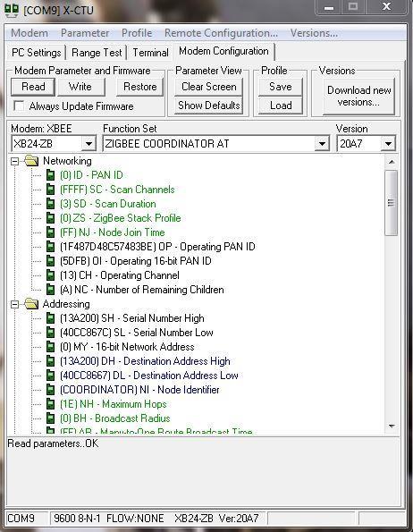Select (1E) NH - Maximum Hops row

pos(114,404)
